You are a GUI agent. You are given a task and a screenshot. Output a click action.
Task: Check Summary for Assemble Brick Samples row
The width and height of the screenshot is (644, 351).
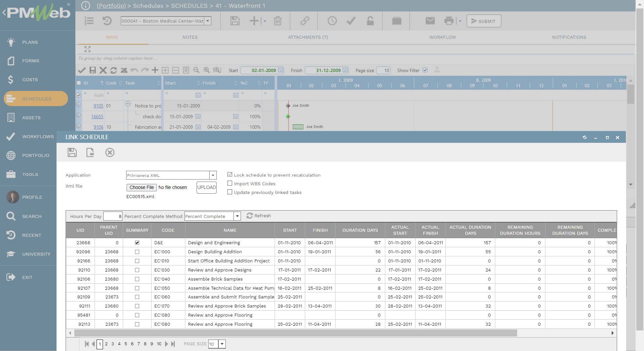[137, 279]
